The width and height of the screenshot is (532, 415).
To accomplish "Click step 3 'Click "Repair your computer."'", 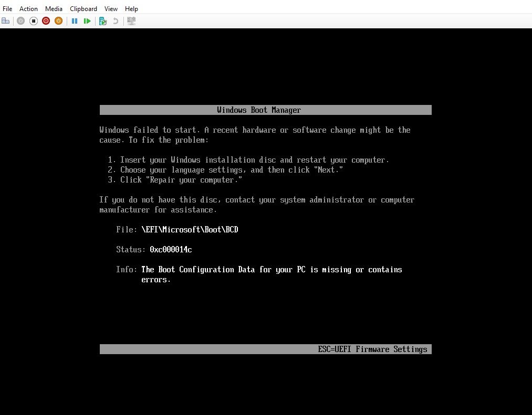I will pyautogui.click(x=175, y=180).
